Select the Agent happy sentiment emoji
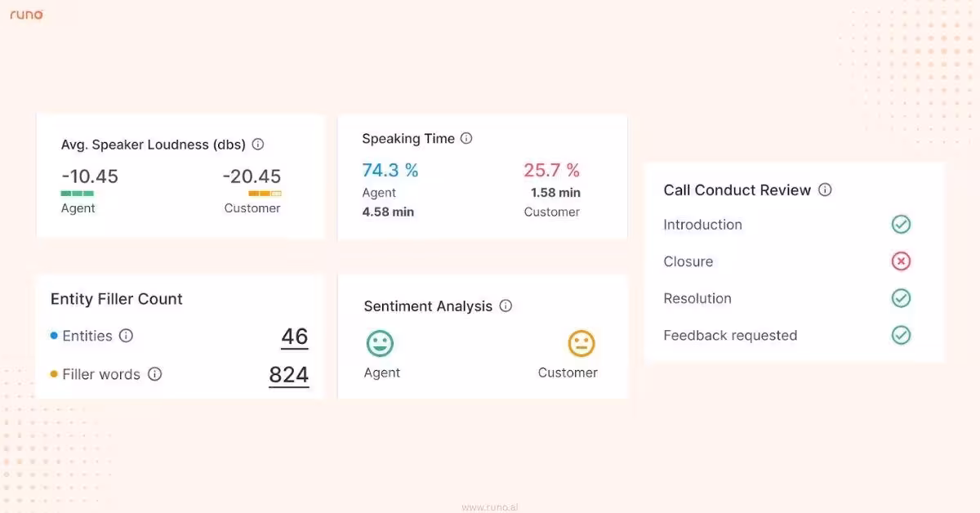The image size is (980, 513). (381, 343)
